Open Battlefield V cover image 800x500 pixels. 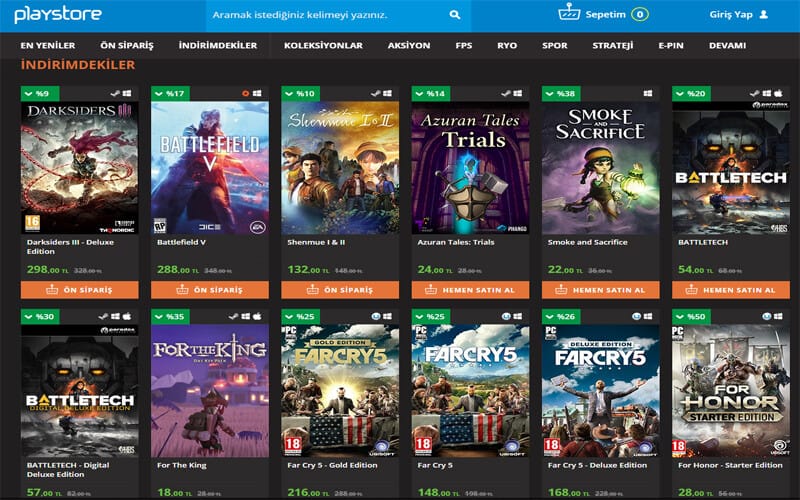210,168
